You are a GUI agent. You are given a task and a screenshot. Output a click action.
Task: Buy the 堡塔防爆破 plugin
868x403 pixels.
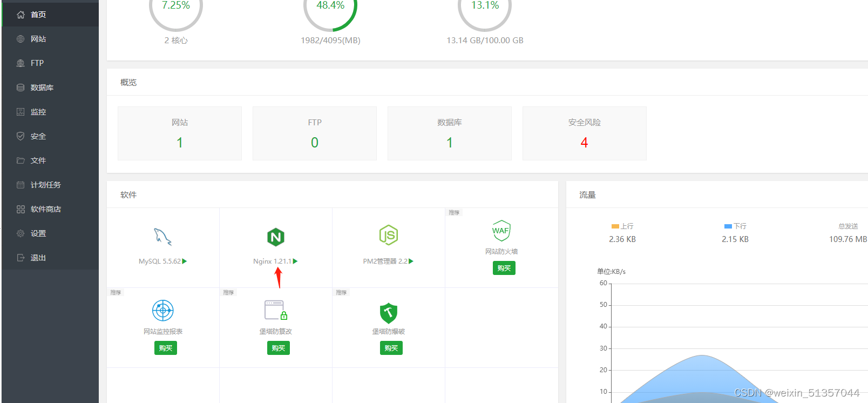click(391, 348)
